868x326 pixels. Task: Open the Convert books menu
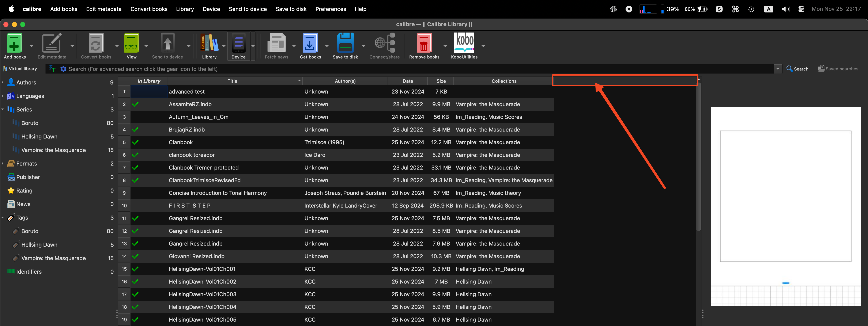[149, 9]
